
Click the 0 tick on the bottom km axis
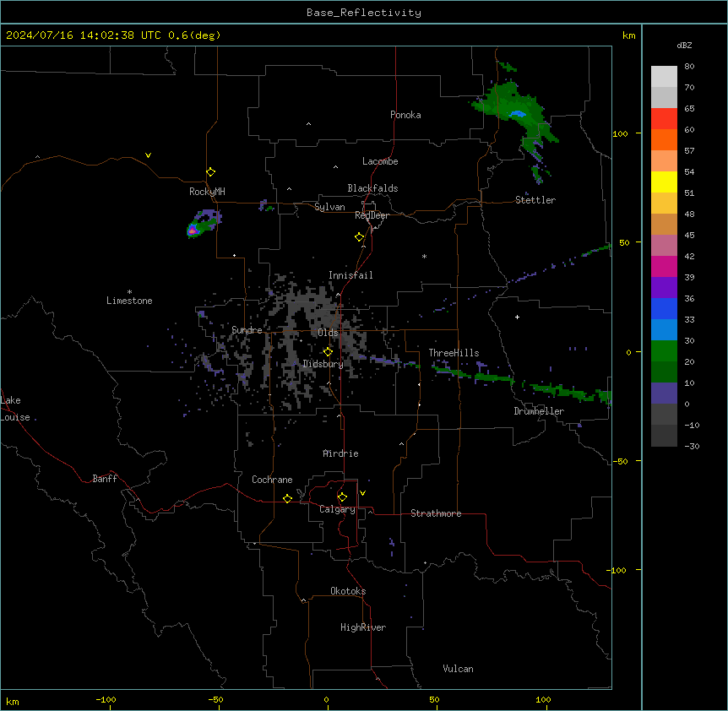coord(326,699)
